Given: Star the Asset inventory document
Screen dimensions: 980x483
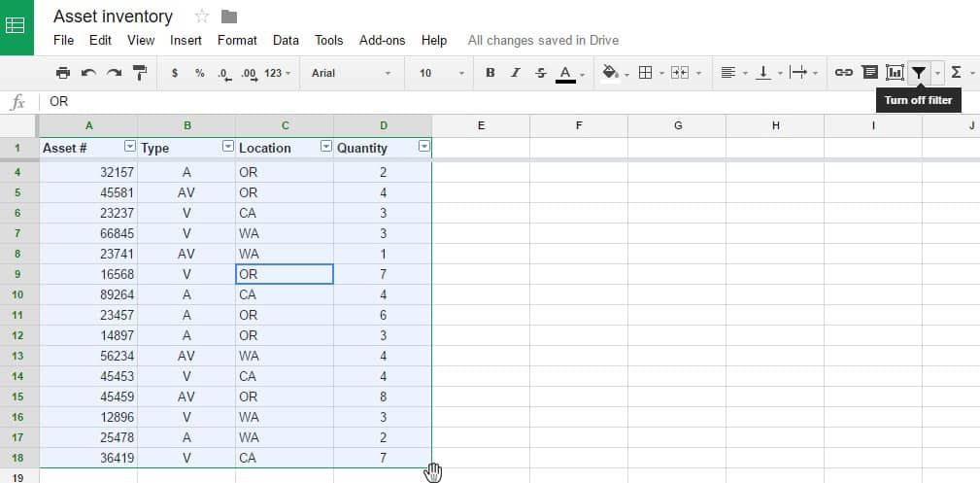Looking at the screenshot, I should coord(202,17).
